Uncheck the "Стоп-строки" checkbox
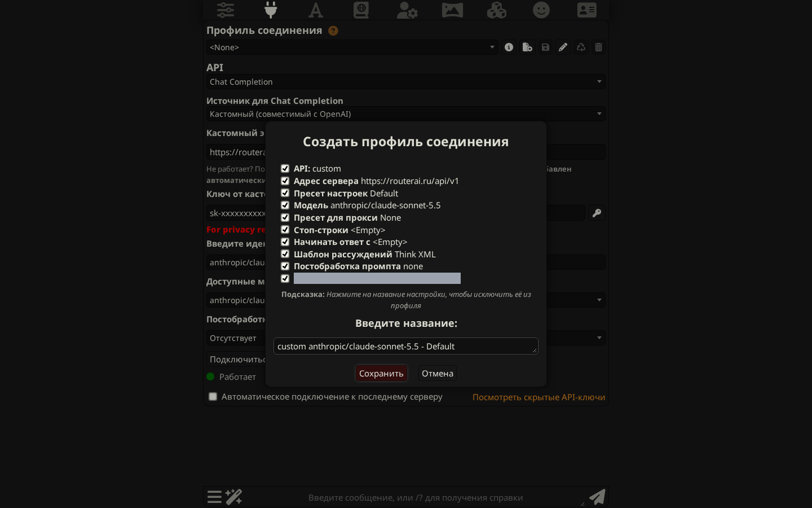Image resolution: width=812 pixels, height=508 pixels. [285, 230]
